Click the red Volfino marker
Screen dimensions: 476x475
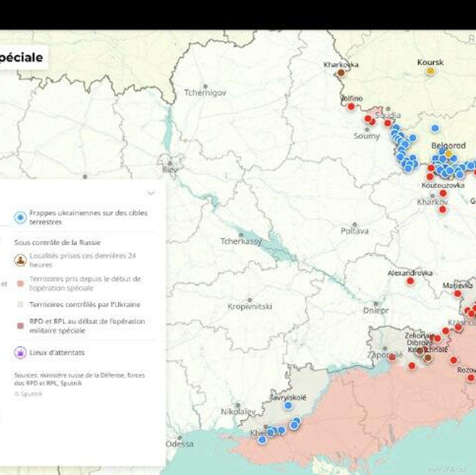pyautogui.click(x=351, y=107)
